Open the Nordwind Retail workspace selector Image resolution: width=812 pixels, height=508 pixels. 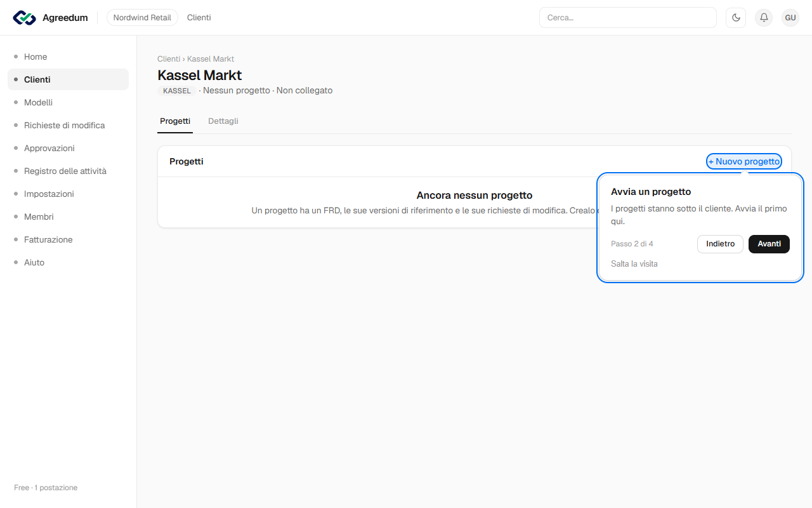coord(142,18)
